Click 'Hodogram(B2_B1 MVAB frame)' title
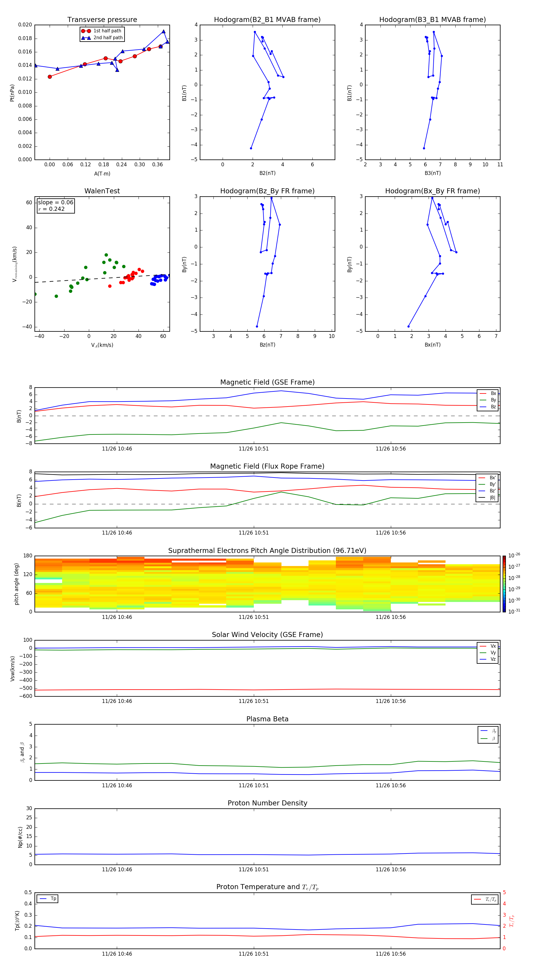The image size is (535, 980). tap(267, 19)
